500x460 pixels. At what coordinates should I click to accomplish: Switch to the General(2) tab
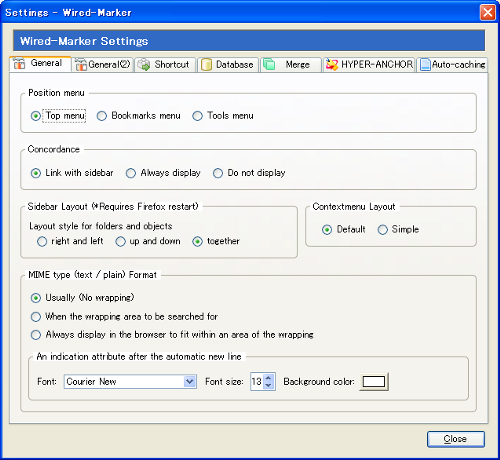[103, 64]
